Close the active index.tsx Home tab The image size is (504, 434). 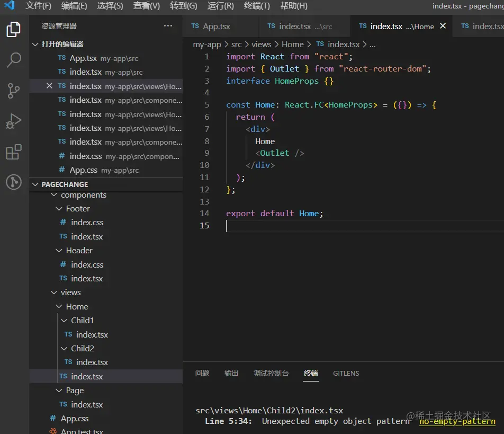click(443, 26)
